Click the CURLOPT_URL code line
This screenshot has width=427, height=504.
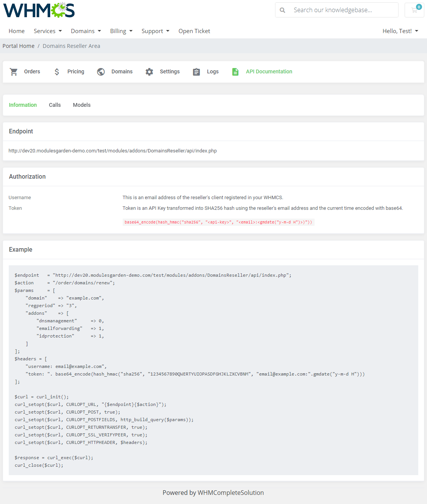[90, 404]
